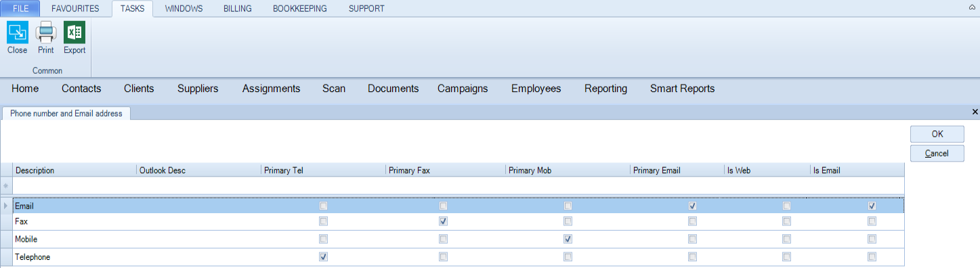Go to Home navigation item

(x=25, y=89)
